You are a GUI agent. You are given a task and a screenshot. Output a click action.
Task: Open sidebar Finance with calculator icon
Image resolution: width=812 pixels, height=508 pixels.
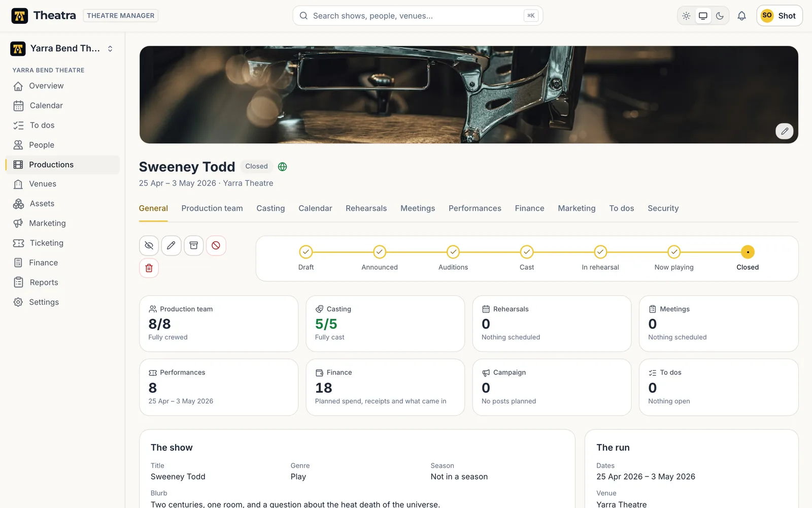pos(62,263)
